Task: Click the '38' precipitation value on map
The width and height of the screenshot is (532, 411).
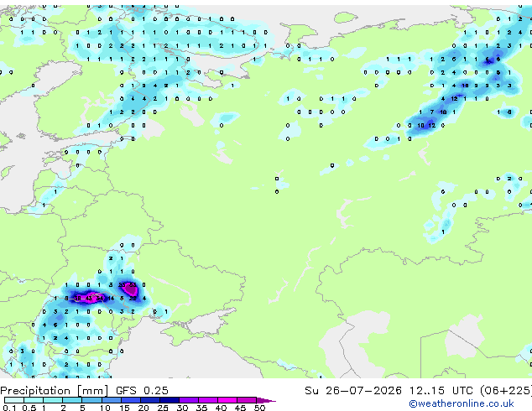Action: [x=77, y=299]
